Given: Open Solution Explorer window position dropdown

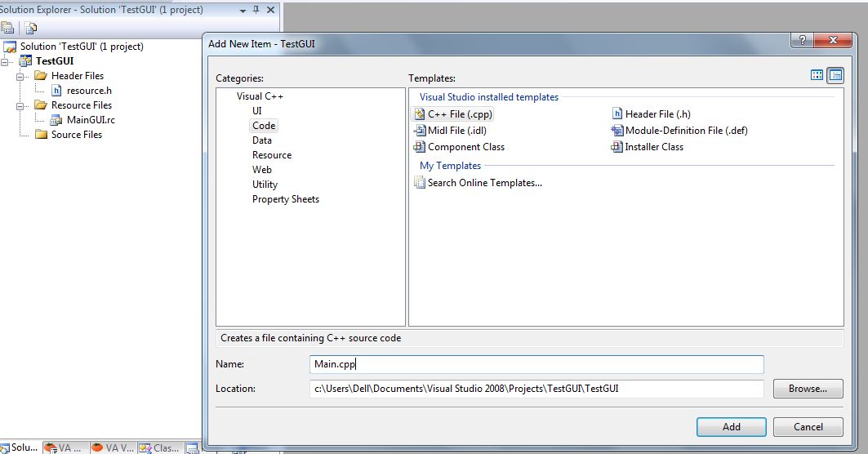Looking at the screenshot, I should 243,11.
